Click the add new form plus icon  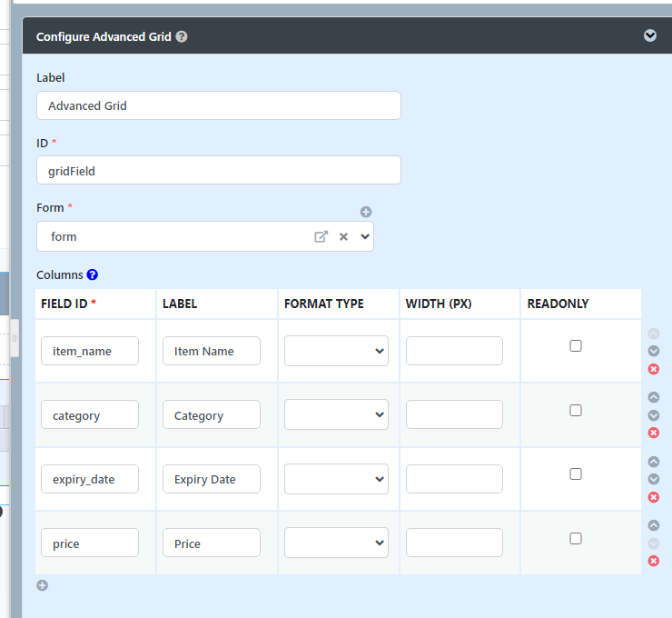[x=366, y=212]
